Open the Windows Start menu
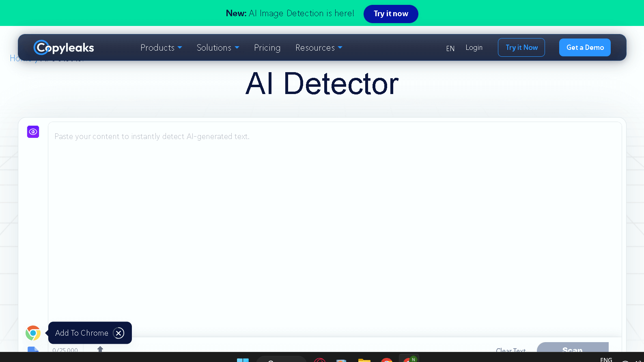 (243, 360)
